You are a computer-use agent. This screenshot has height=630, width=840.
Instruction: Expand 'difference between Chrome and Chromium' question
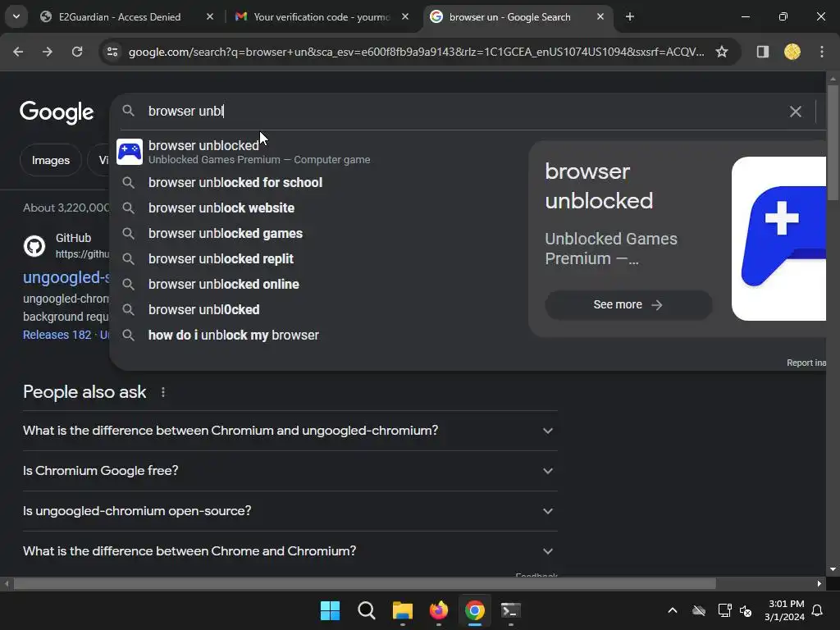pos(290,551)
